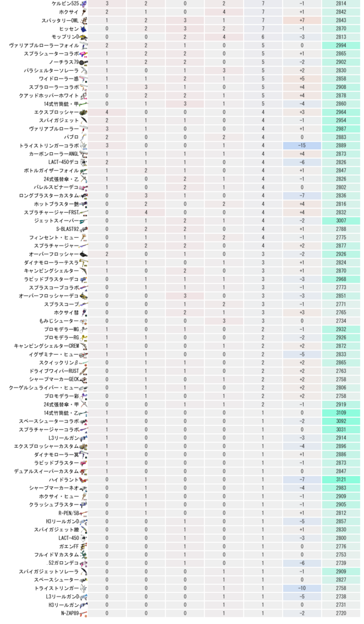Click the ハイドラント weapon icon
Viewport: 364px width, 624px height.
point(84,480)
